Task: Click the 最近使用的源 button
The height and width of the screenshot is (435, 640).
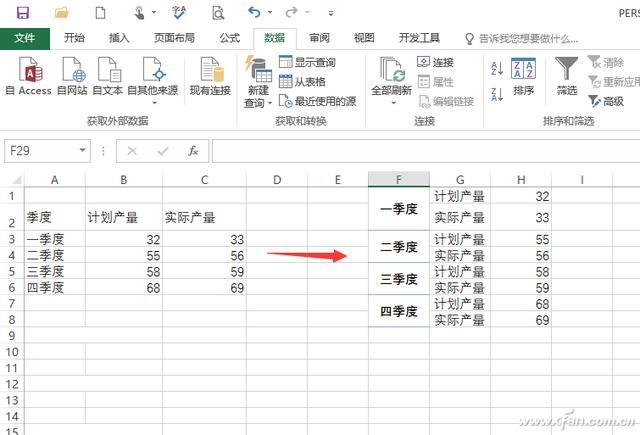Action: point(318,101)
